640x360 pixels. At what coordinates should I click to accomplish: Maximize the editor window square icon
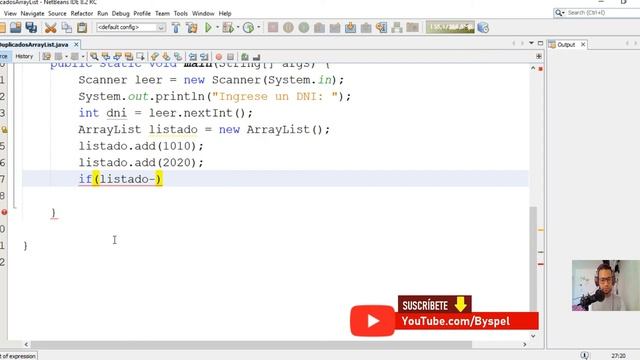click(x=540, y=43)
